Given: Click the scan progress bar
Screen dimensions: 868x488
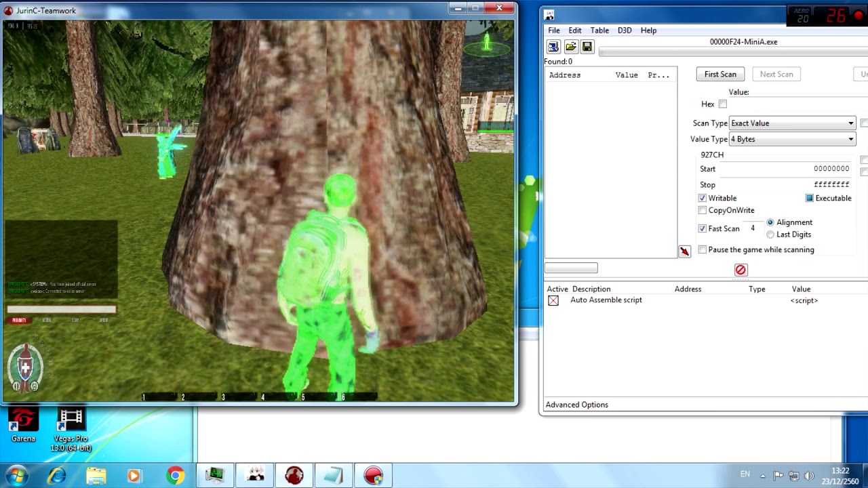Looking at the screenshot, I should (734, 52).
